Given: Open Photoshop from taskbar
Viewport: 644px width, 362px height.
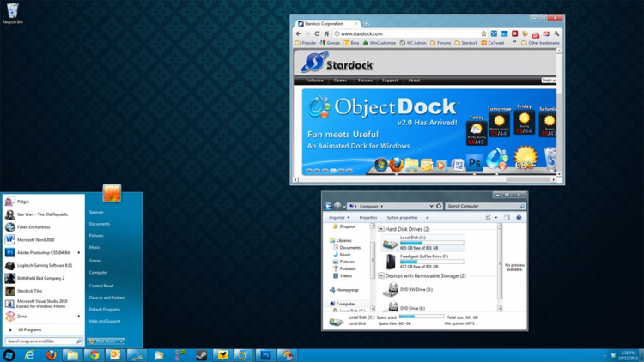Looking at the screenshot, I should [x=265, y=355].
